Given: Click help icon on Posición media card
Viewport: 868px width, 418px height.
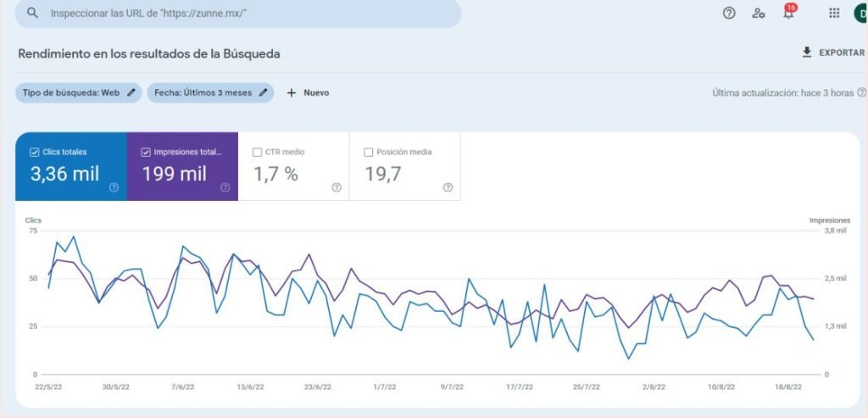Looking at the screenshot, I should 448,187.
